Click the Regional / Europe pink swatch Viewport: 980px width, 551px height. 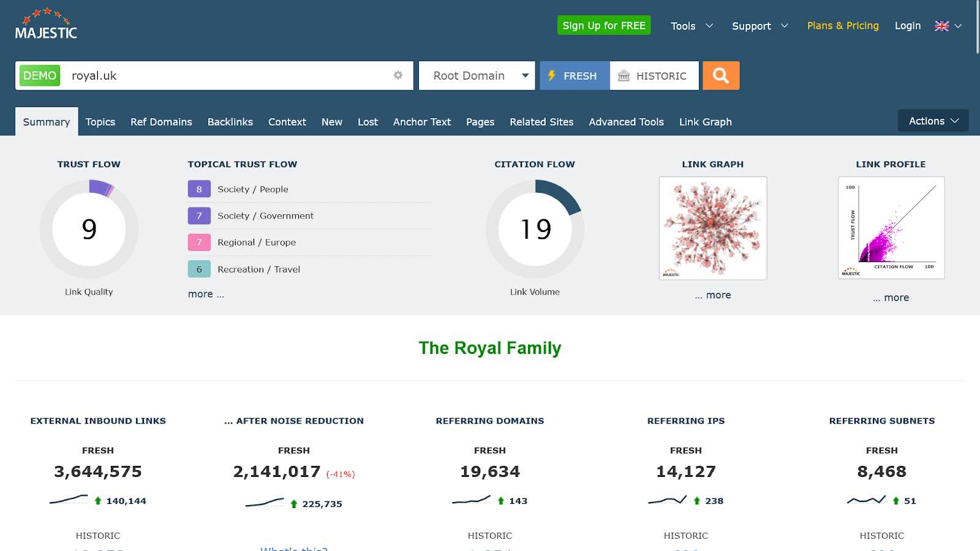coord(199,242)
